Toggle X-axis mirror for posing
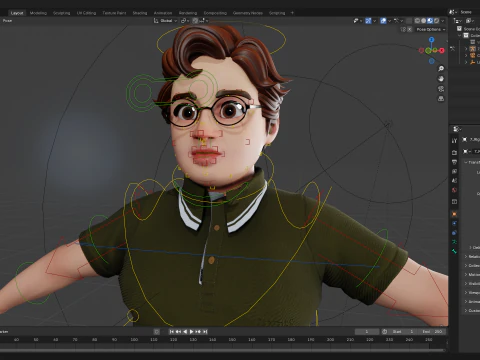The image size is (480, 360). 410,29
